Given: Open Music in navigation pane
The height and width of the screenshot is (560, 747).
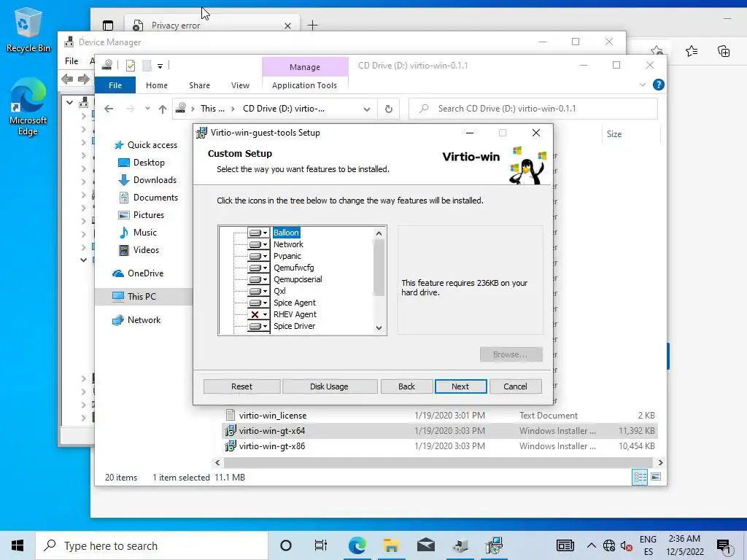Looking at the screenshot, I should coord(145,233).
